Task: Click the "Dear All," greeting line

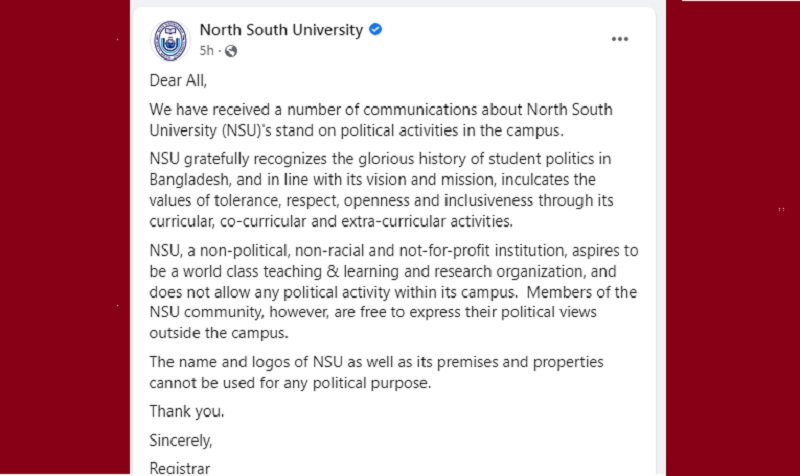Action: tap(178, 80)
